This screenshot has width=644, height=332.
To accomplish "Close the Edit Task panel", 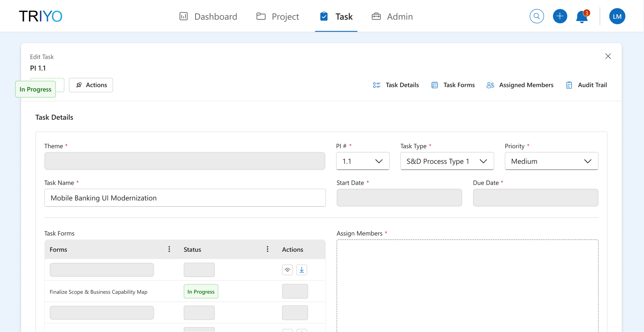I will (x=608, y=56).
